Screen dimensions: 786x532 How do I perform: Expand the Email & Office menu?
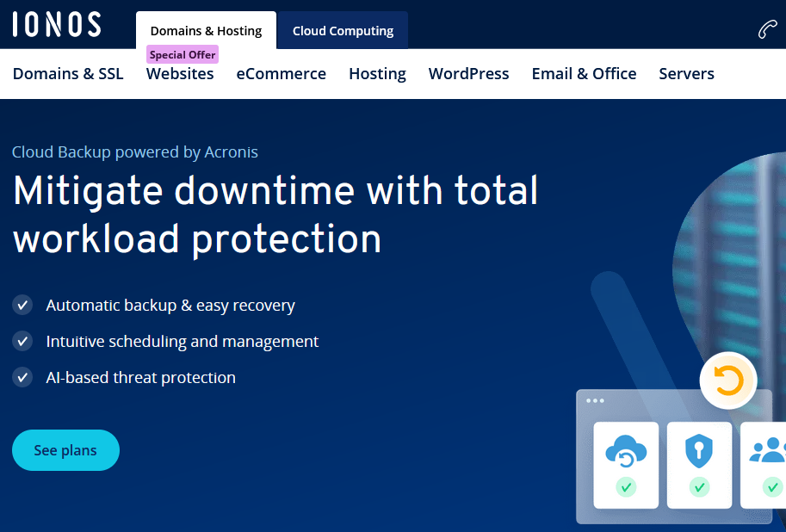(x=584, y=74)
